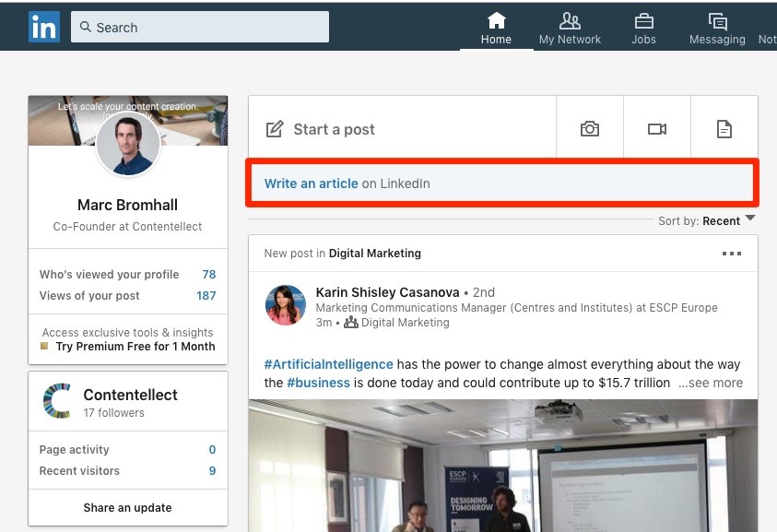Click the gold Premium badge icon
The height and width of the screenshot is (532, 777).
pyautogui.click(x=44, y=346)
